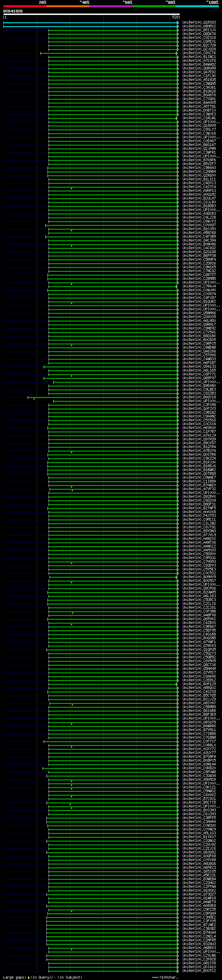Choose hit UniRef100_C3KU61
Viewport: 222px width, 980px height.
tap(199, 87)
